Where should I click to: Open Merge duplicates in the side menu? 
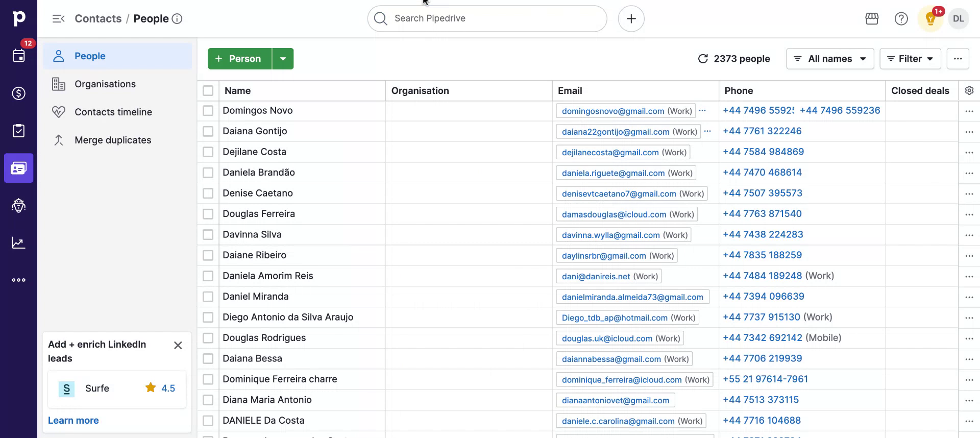(x=113, y=140)
